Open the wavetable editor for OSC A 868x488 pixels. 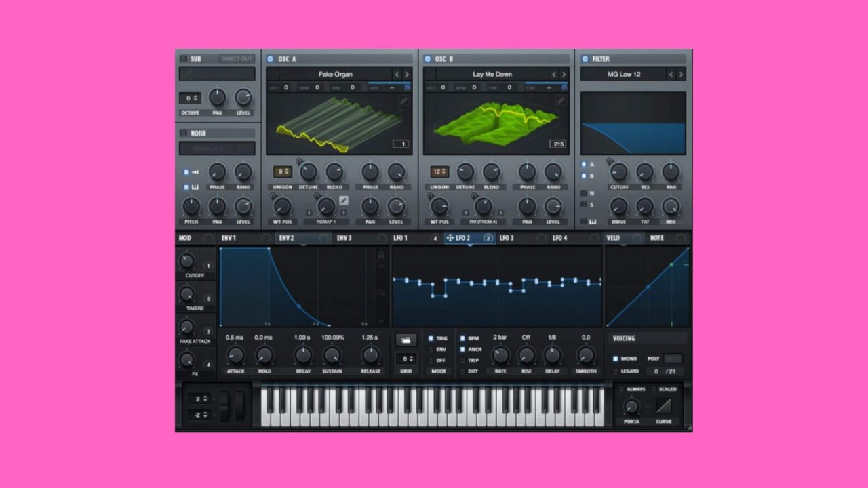[403, 101]
